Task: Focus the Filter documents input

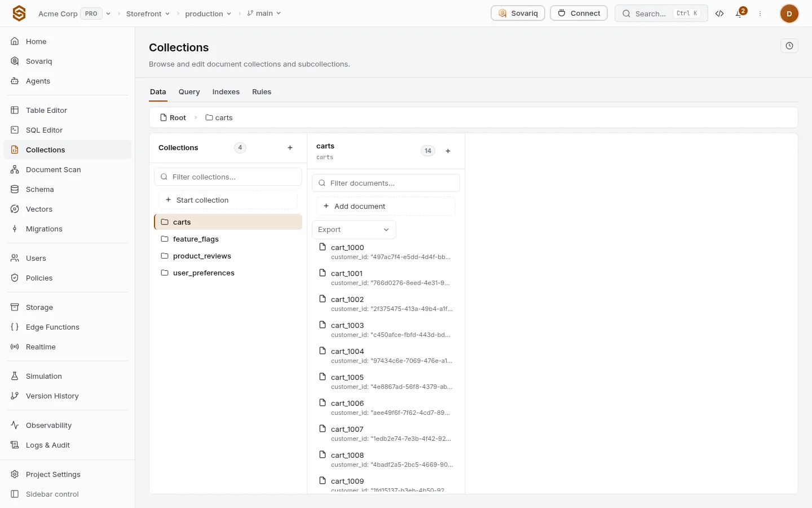Action: click(386, 183)
